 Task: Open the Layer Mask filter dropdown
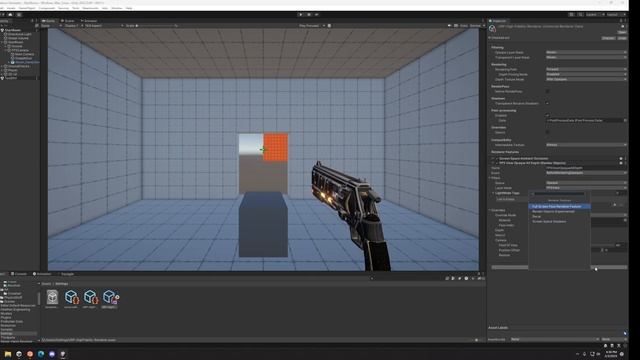(x=586, y=188)
